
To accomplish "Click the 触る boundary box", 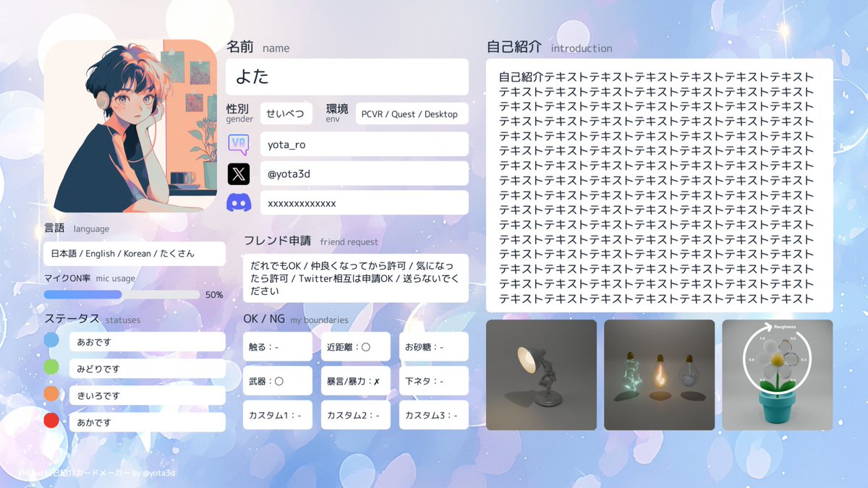I will click(x=278, y=347).
